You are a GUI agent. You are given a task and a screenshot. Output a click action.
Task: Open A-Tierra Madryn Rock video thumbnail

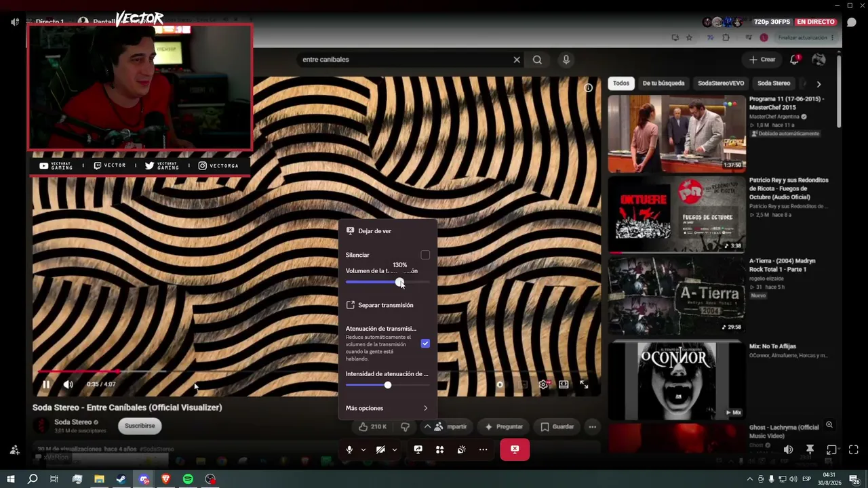coord(677,295)
